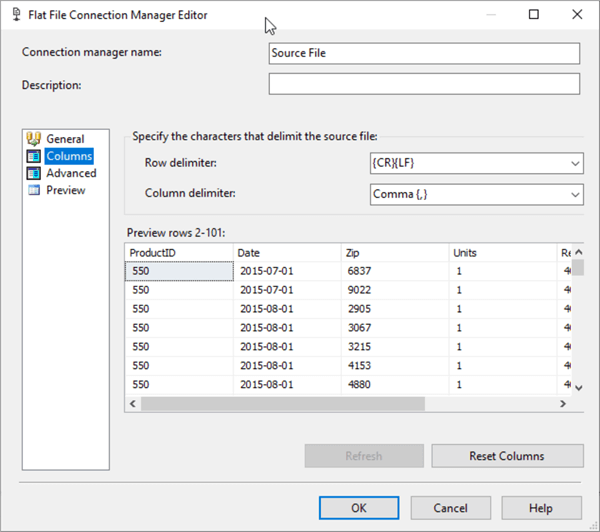This screenshot has height=532, width=600.
Task: Select the Advanced page label
Action: [71, 173]
